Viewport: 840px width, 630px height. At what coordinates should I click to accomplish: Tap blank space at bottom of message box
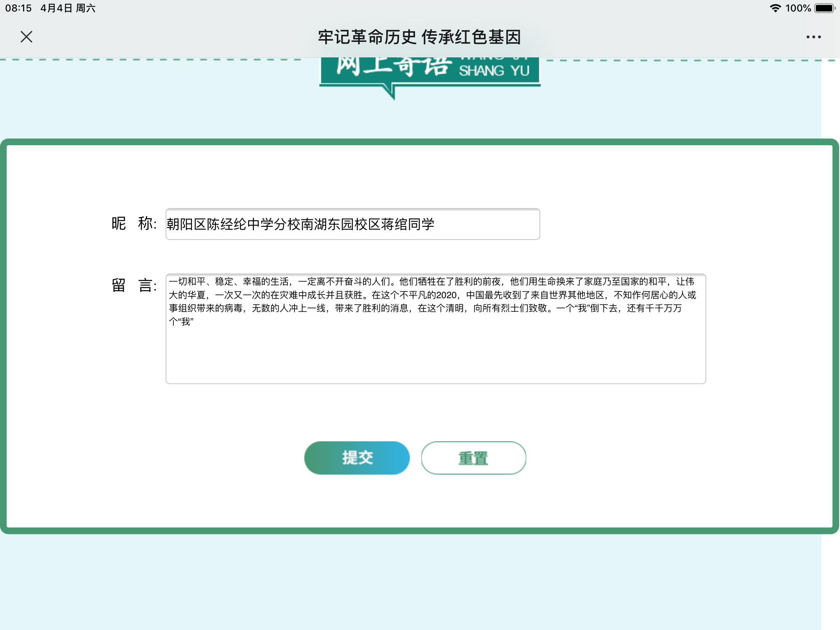coord(436,365)
